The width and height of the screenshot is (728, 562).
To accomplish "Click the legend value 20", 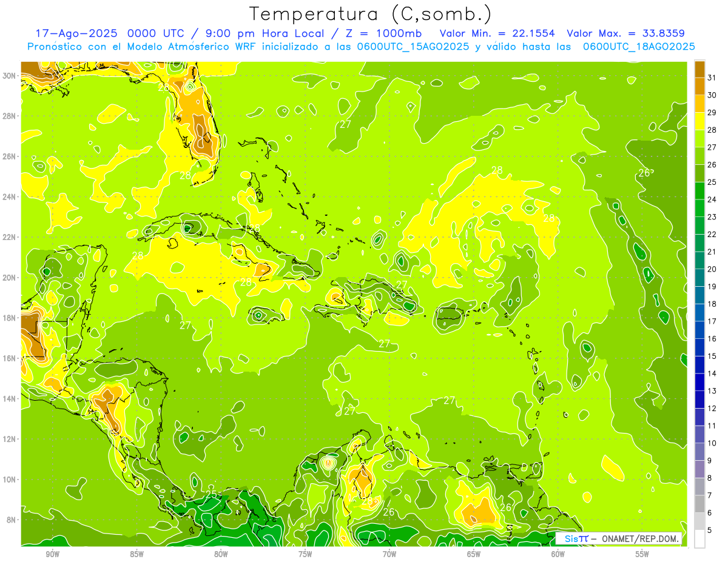I will click(712, 269).
